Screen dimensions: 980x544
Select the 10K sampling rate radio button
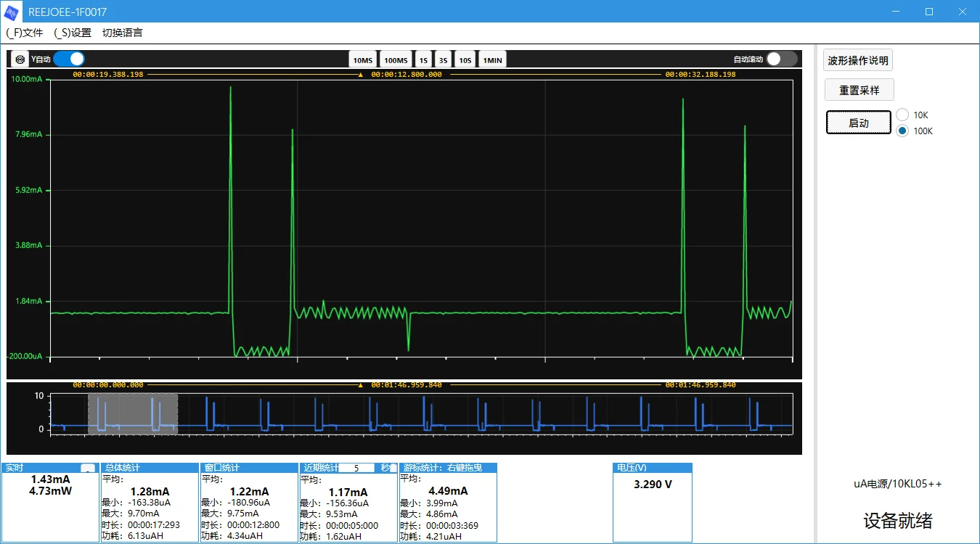pyautogui.click(x=902, y=115)
